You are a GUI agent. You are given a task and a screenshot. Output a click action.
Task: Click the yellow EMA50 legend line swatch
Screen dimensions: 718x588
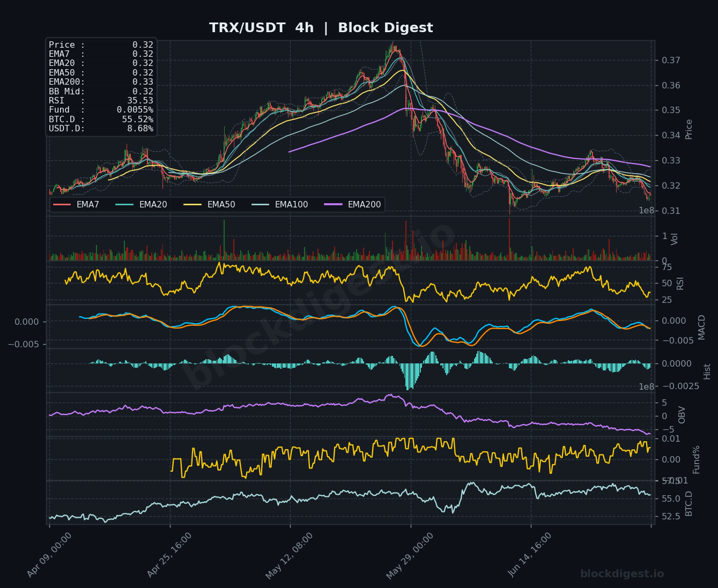[193, 205]
